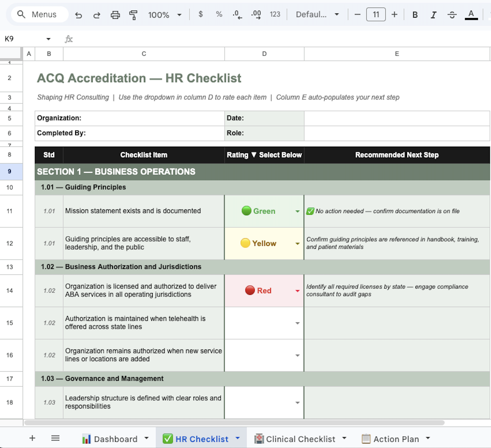Open rating dropdown for new service lines row
491x448 pixels.
pos(297,355)
